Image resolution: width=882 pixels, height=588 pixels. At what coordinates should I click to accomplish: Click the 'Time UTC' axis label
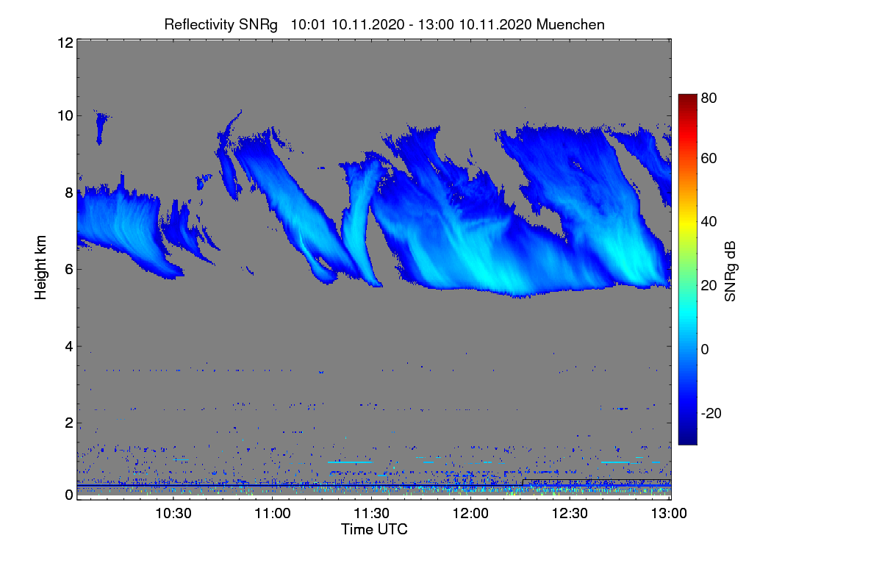click(374, 529)
